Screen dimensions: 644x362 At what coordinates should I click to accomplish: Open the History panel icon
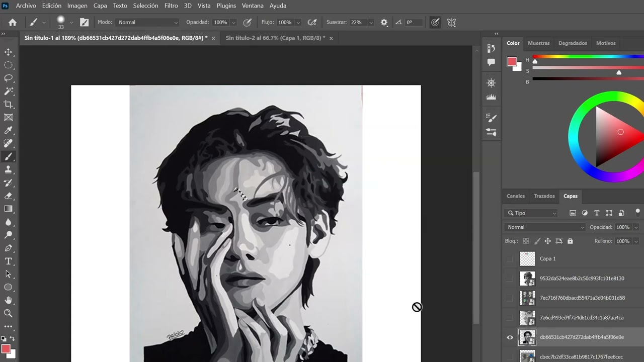(x=492, y=48)
